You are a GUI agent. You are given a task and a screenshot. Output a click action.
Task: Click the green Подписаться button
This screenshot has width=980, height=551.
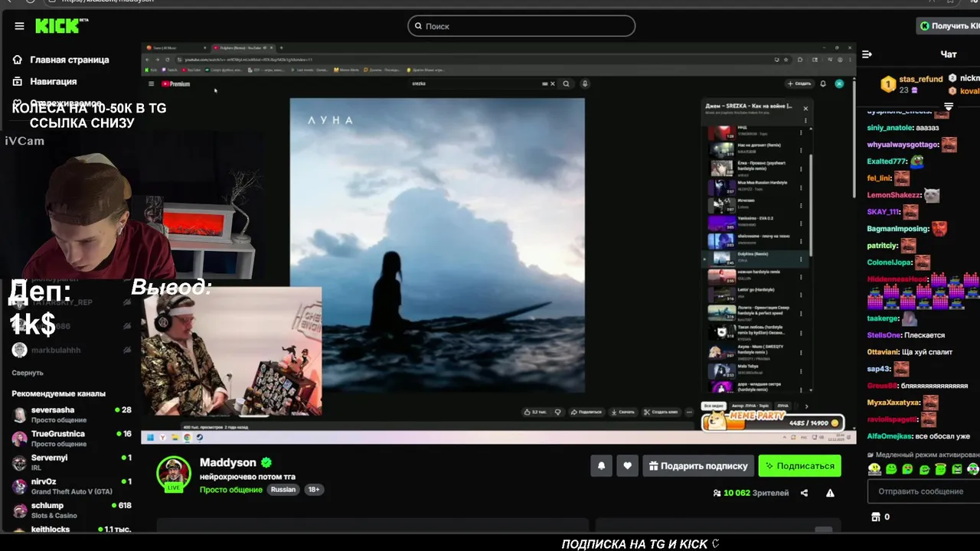pyautogui.click(x=799, y=465)
